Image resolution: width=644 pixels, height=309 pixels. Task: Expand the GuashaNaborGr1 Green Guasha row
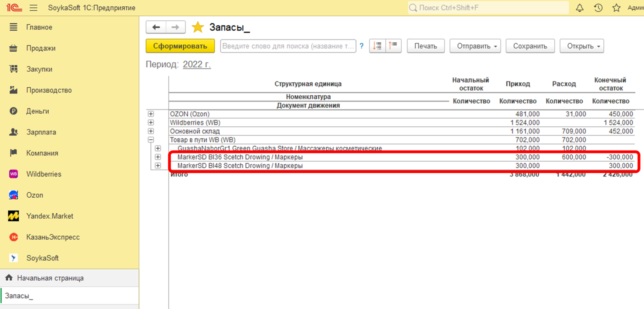click(158, 149)
